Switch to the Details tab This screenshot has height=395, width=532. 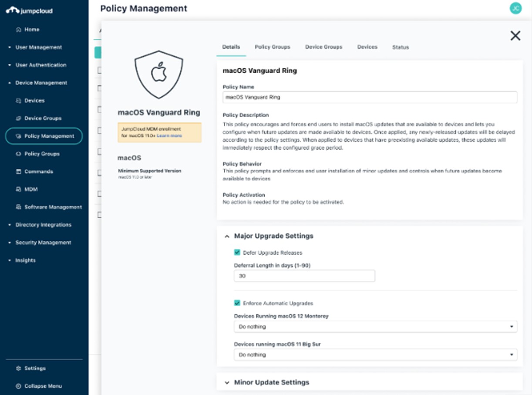tap(231, 47)
